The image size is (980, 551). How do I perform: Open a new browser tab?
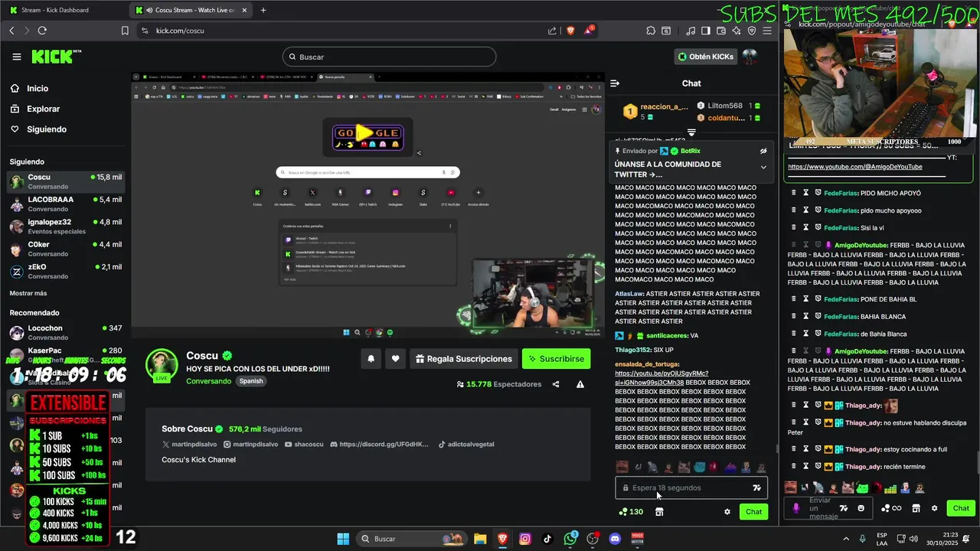(263, 10)
